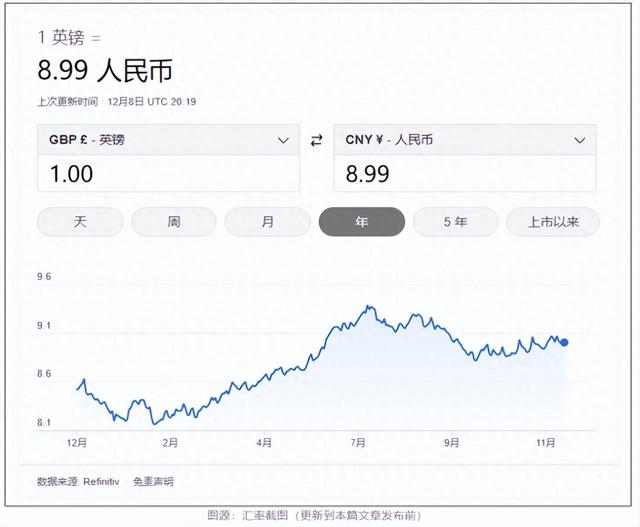
Task: Switch chart to 5 年 range
Action: (455, 222)
